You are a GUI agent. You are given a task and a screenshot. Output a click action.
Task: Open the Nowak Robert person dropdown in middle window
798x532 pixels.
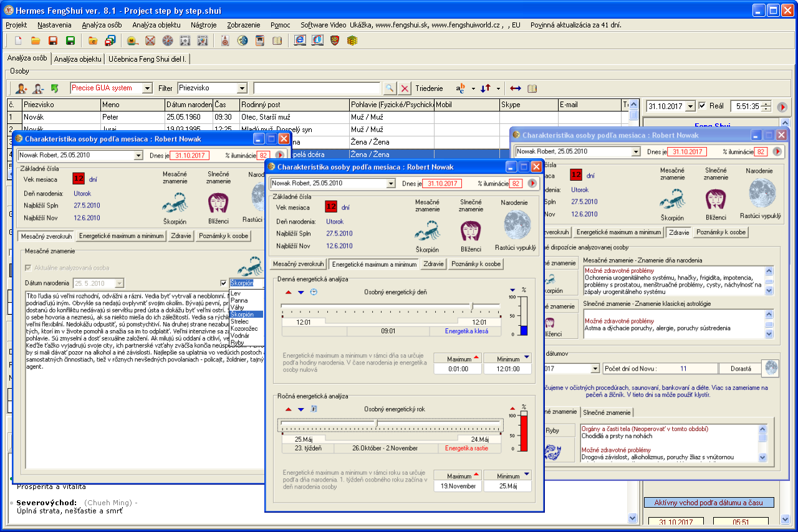point(390,183)
